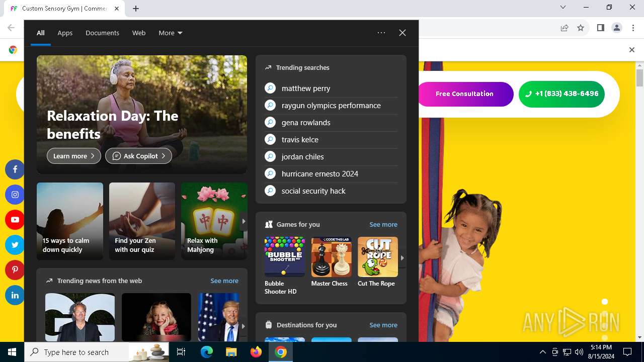
Task: Switch to the Documents search tab
Action: [x=102, y=33]
